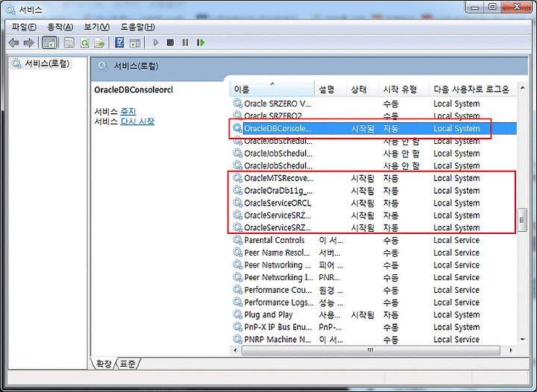Sort by 다음 사용자로 로그온 column header
The width and height of the screenshot is (537, 392).
[473, 89]
